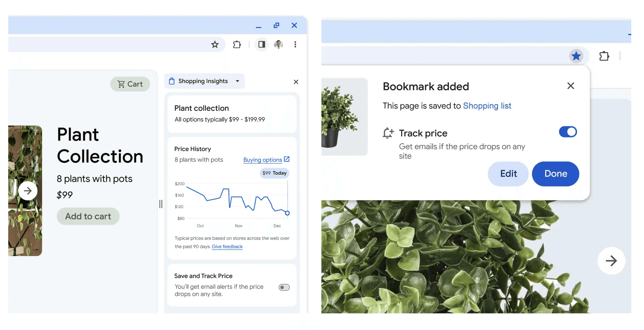The width and height of the screenshot is (644, 330).
Task: Click the Give feedback link
Action: 227,246
